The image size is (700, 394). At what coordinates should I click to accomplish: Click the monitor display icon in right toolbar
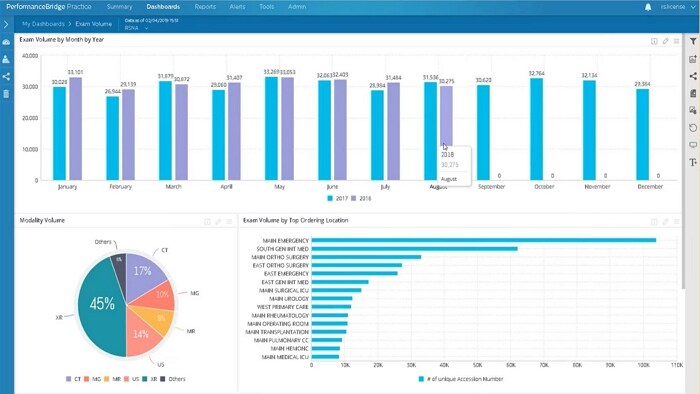(x=693, y=145)
